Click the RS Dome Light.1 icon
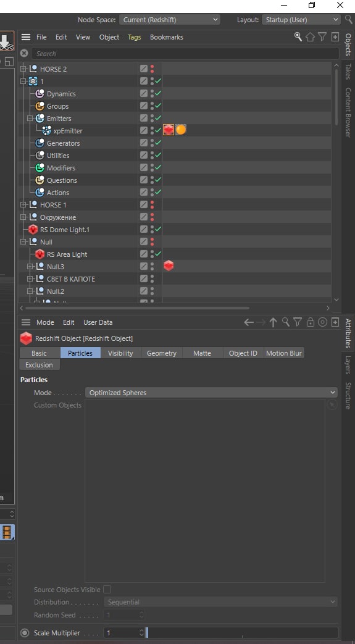Screen dimensions: 355x644 point(33,230)
